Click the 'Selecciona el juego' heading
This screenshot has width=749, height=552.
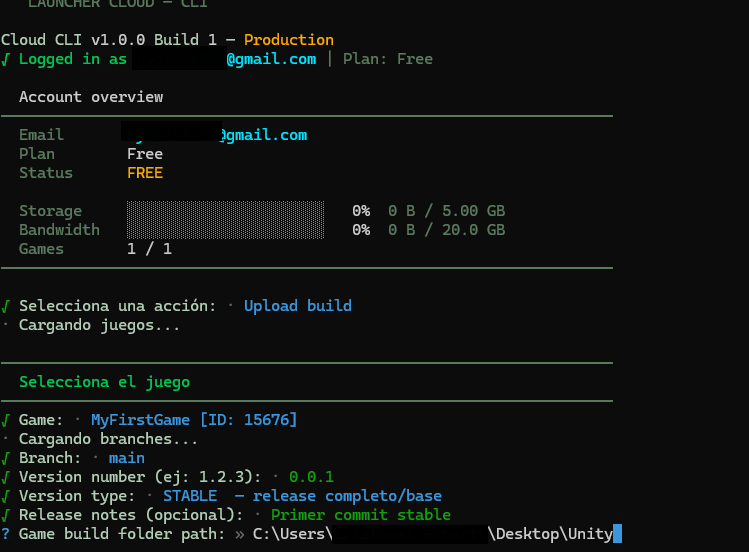pyautogui.click(x=104, y=382)
